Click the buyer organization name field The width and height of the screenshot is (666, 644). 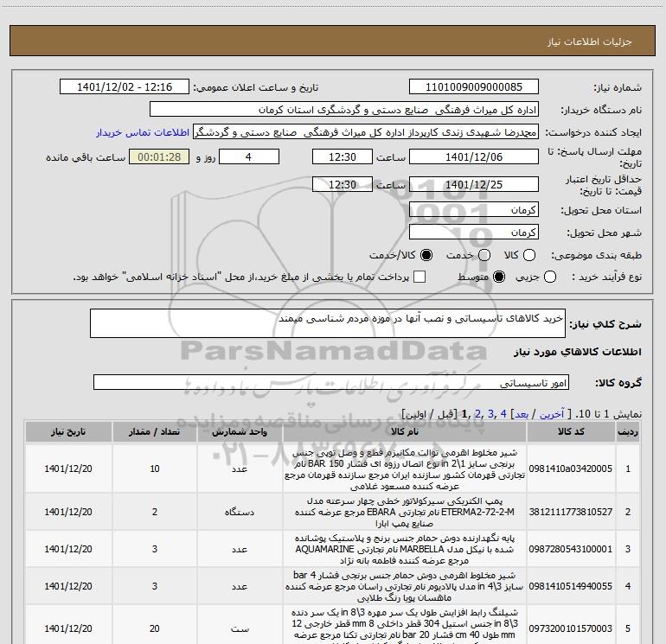tap(344, 110)
